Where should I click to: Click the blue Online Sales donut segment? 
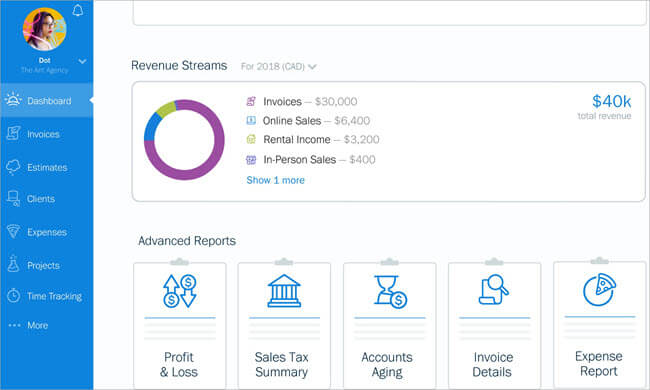point(152,127)
